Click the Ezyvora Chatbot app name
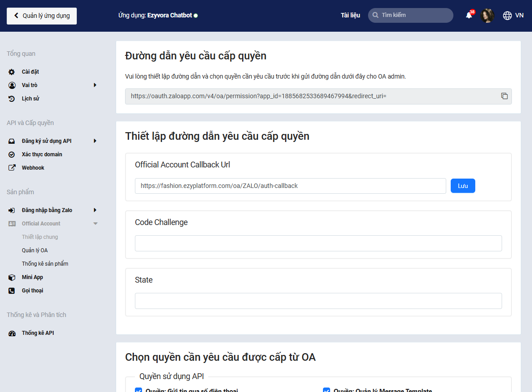Screen dimensions: 532x392 (170, 15)
